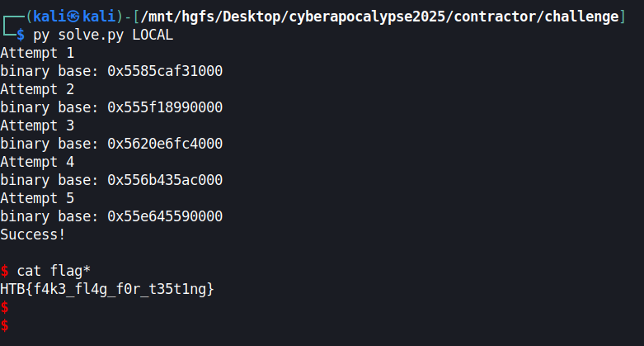The width and height of the screenshot is (644, 346).
Task: Click the address 0x55e645590000
Action: 165,216
